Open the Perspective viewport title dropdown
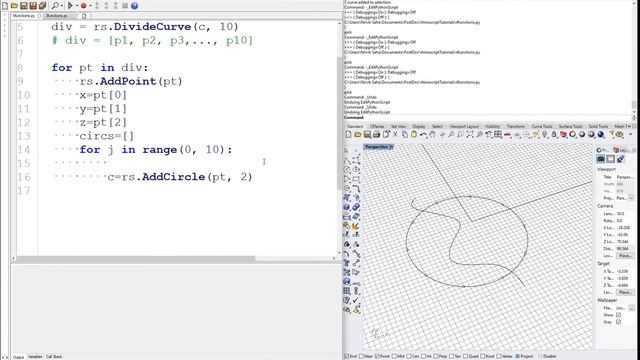This screenshot has width=640, height=360. pos(391,147)
